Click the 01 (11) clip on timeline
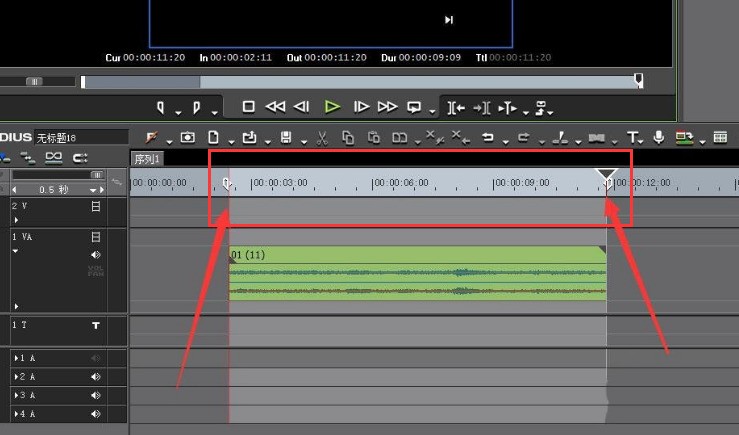The image size is (739, 435). tap(418, 273)
